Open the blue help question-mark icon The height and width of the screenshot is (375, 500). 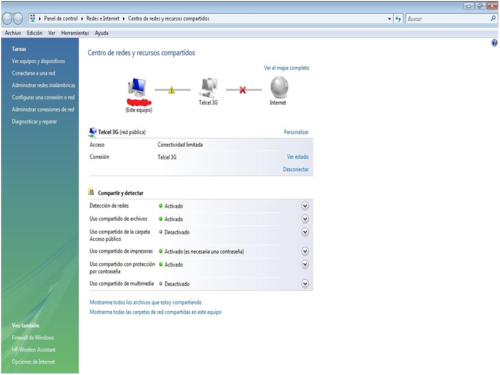click(494, 42)
